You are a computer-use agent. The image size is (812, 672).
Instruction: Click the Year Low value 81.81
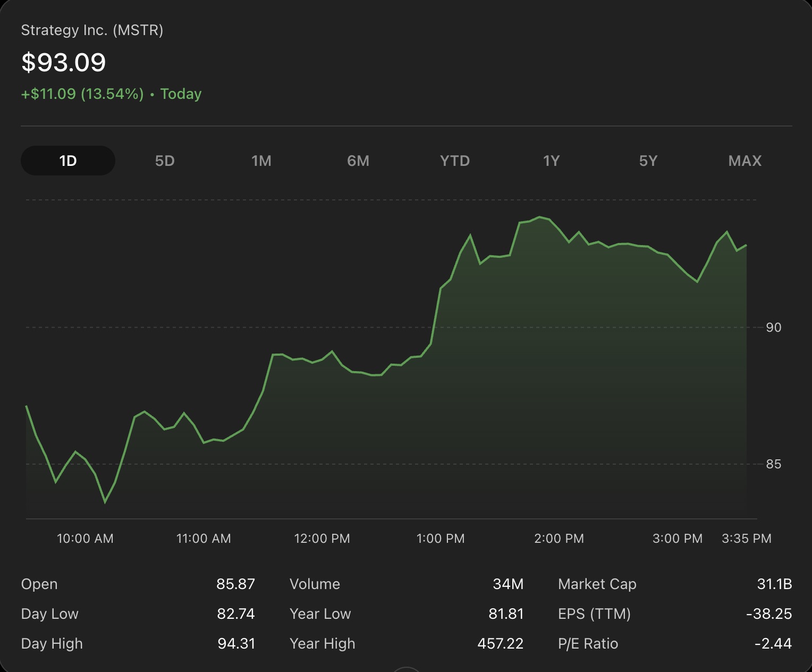pos(506,614)
